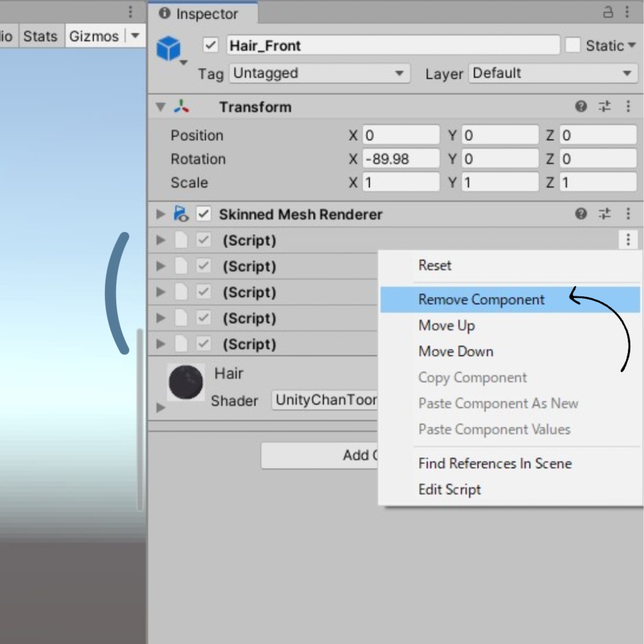The width and height of the screenshot is (644, 644).
Task: Expand the fifth Script component foldout
Action: point(160,344)
